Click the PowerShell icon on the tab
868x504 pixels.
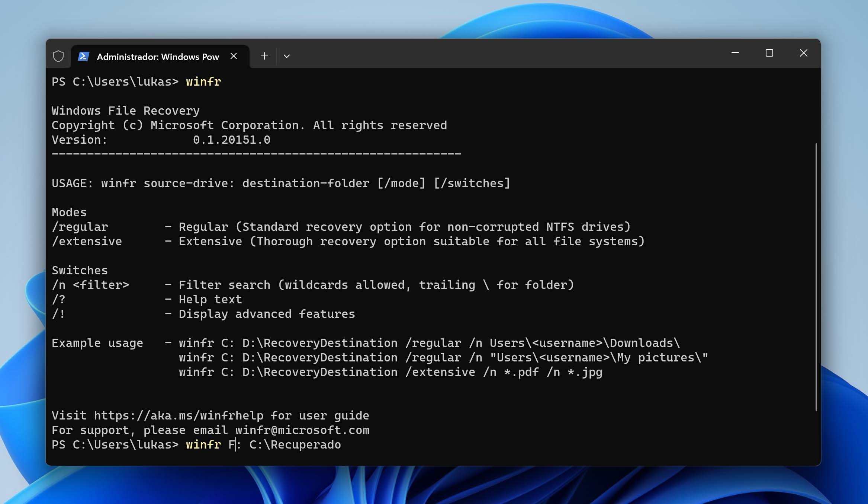point(84,56)
